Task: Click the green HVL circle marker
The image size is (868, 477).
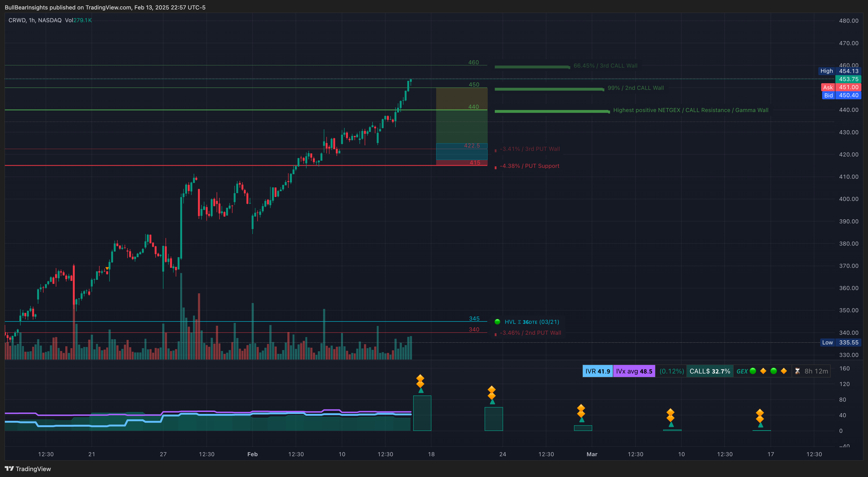Action: point(497,322)
